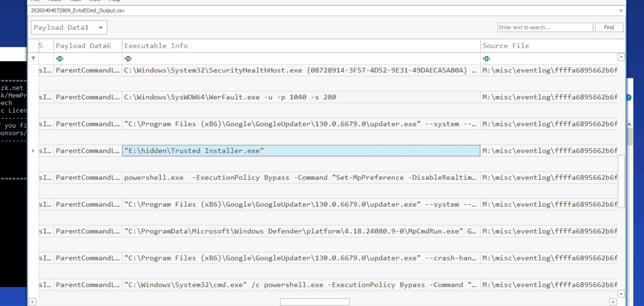Toggle sort arrow on Payload Data1 group
The height and width of the screenshot is (306, 644).
tap(101, 27)
